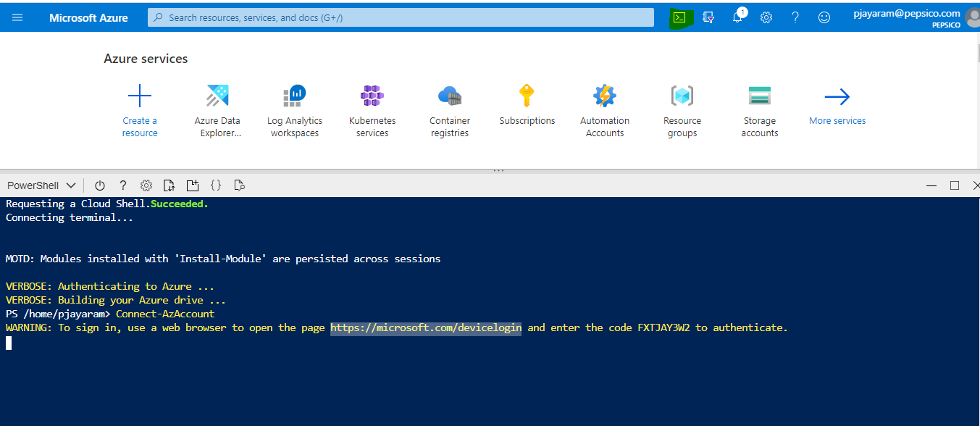This screenshot has height=426, width=980.
Task: Open the editor braces icon
Action: 216,185
